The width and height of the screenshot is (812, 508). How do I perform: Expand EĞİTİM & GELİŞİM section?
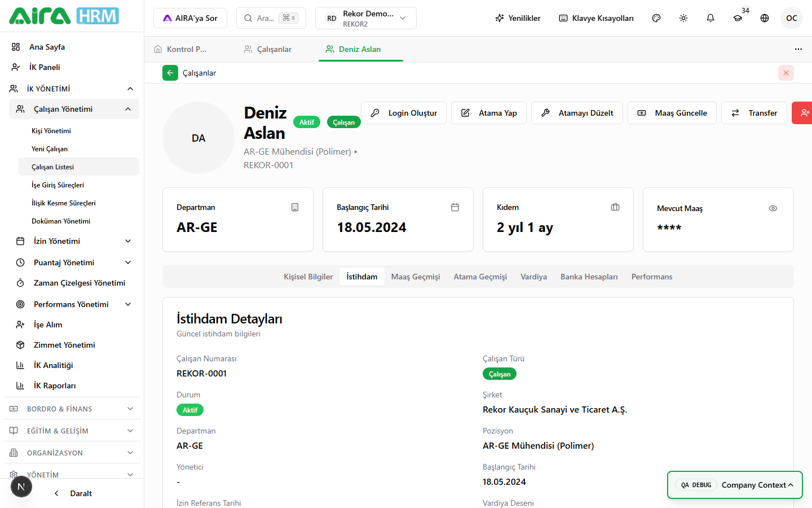pos(72,431)
